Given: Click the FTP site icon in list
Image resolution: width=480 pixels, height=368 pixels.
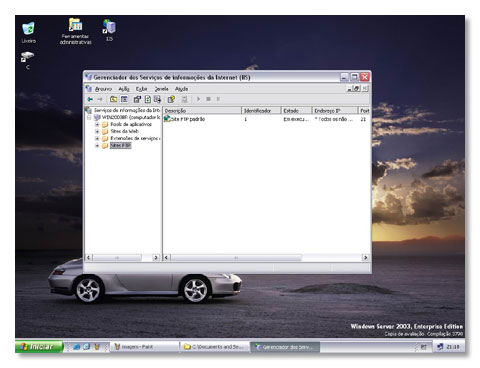Looking at the screenshot, I should pyautogui.click(x=167, y=119).
